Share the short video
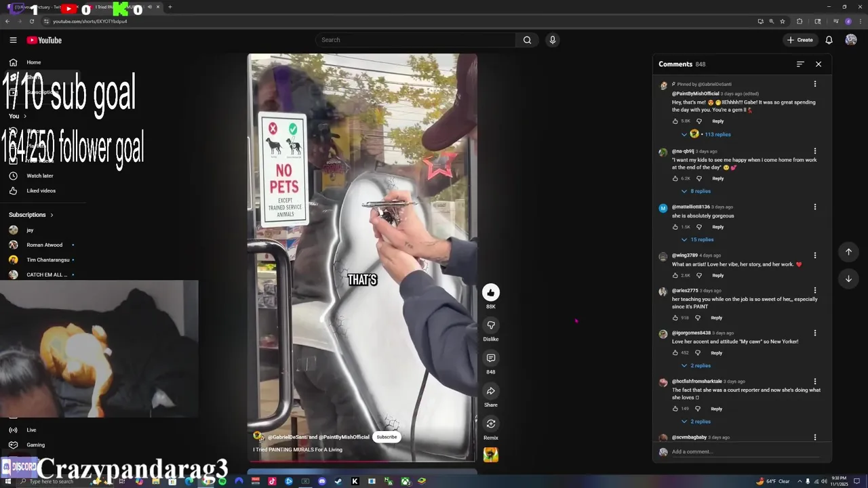The image size is (868, 488). (490, 391)
